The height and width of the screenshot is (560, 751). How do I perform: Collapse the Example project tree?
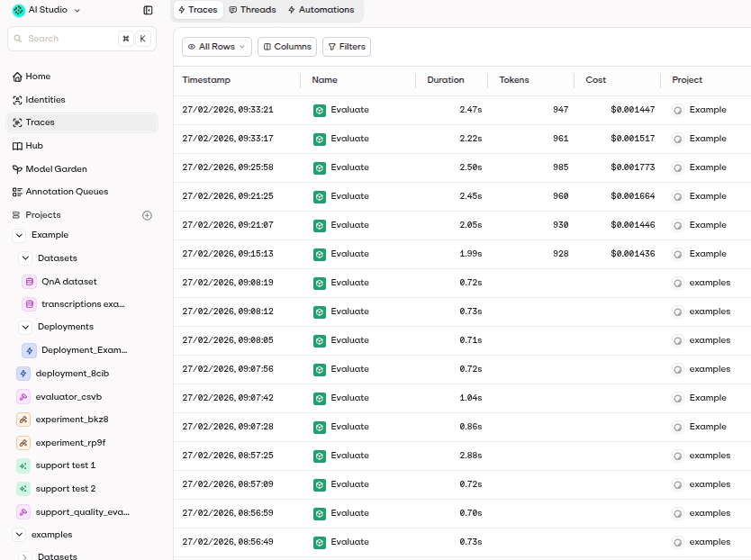[x=19, y=235]
